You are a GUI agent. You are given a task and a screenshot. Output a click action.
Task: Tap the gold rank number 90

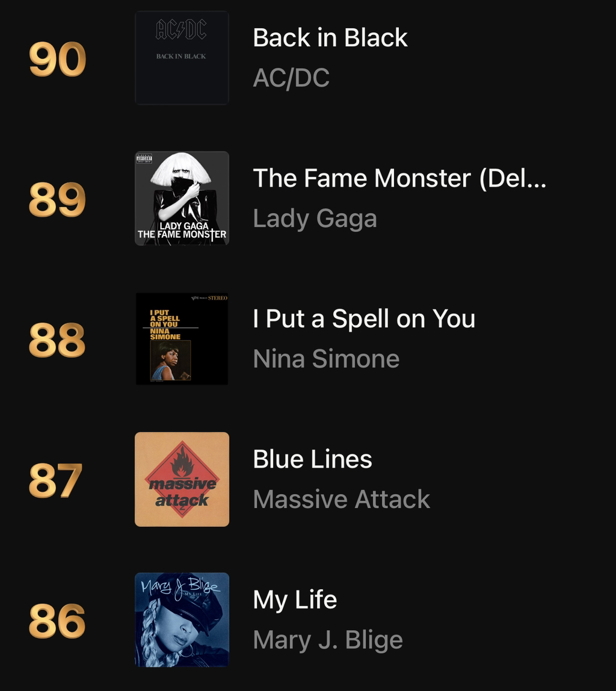click(57, 58)
